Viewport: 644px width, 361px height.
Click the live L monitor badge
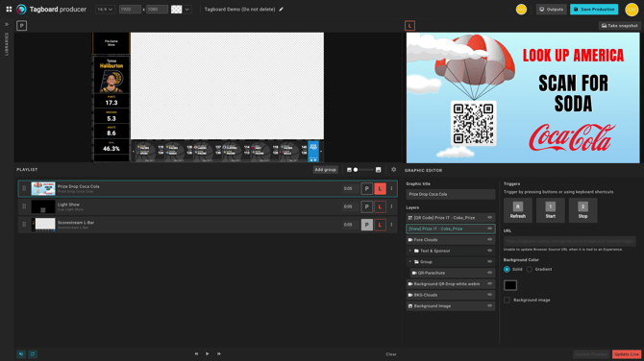(409, 26)
